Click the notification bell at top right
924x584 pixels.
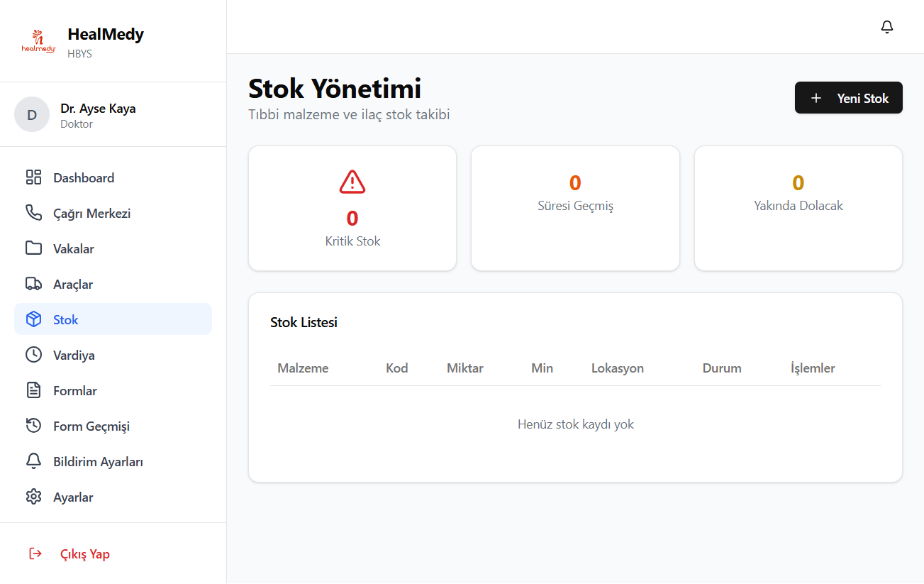click(886, 26)
